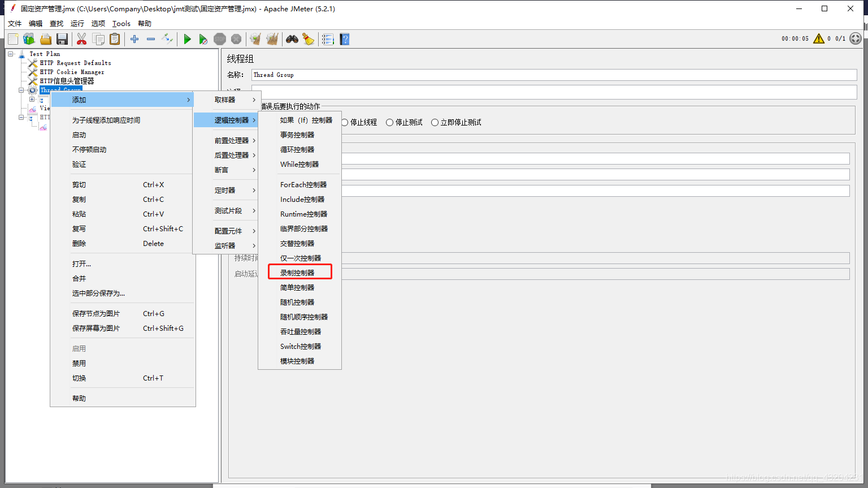Click the Help question mark icon
Viewport: 868px width, 488px height.
click(x=344, y=39)
